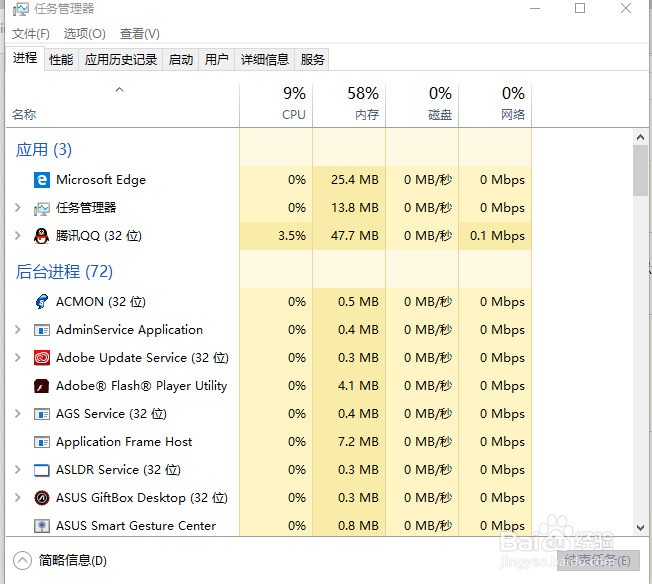Click the scrollbar down arrow

point(640,528)
